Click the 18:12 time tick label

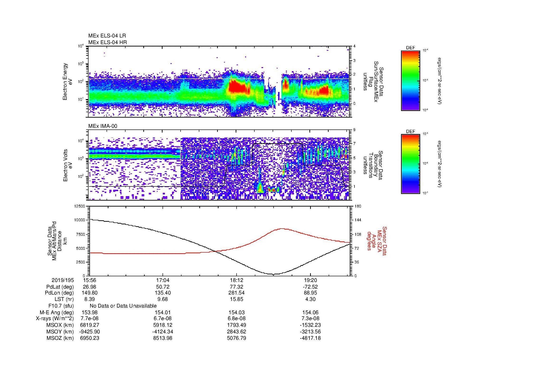pyautogui.click(x=236, y=280)
